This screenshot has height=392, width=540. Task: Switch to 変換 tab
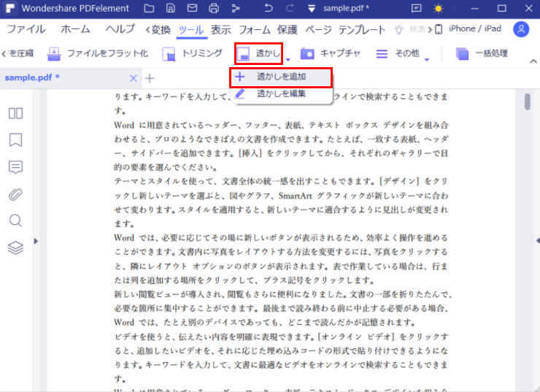click(x=161, y=30)
